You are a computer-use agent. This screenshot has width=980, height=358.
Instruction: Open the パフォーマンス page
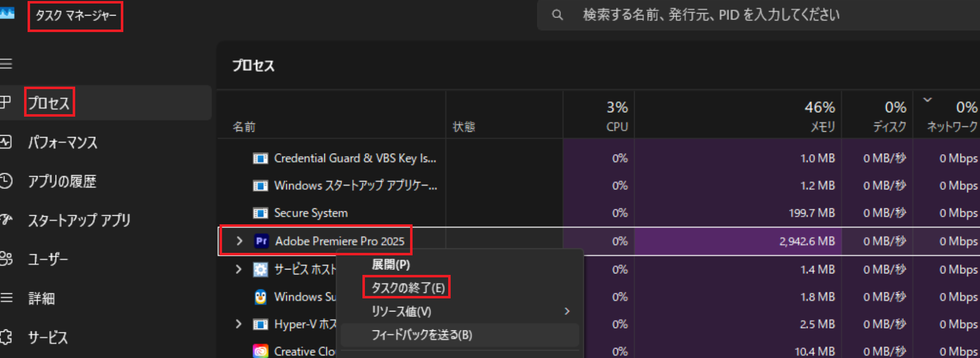tap(62, 143)
